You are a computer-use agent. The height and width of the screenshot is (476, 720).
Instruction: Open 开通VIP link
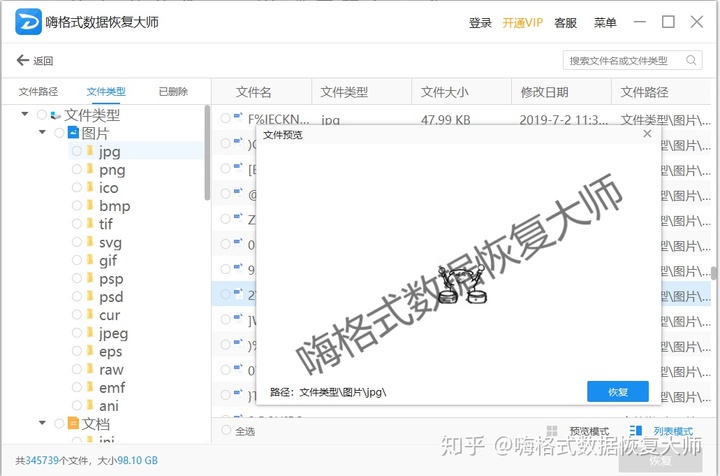click(x=523, y=22)
